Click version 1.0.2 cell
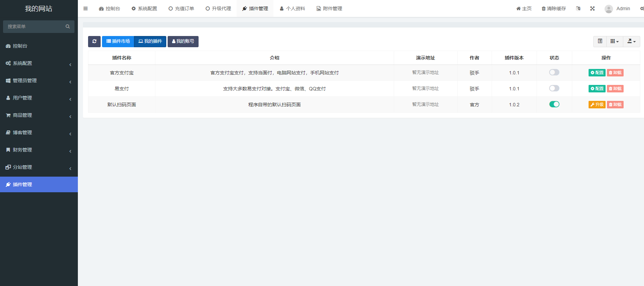The height and width of the screenshot is (286, 644). [514, 105]
